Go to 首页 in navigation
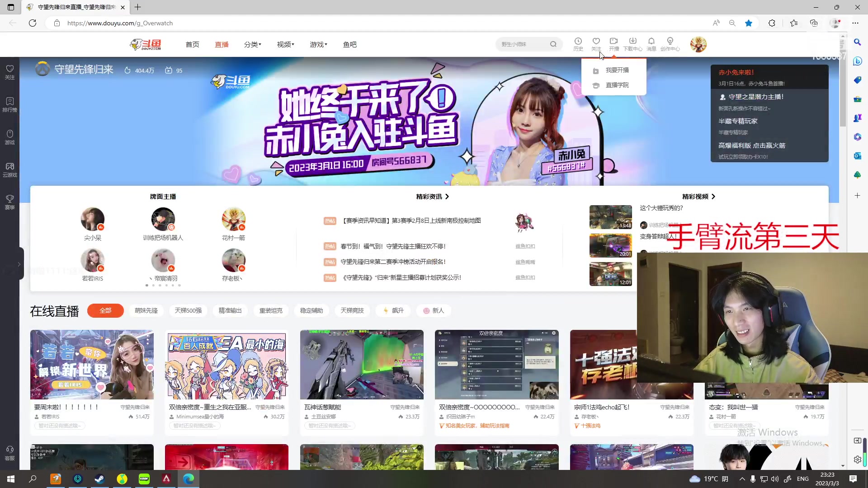 pos(192,44)
